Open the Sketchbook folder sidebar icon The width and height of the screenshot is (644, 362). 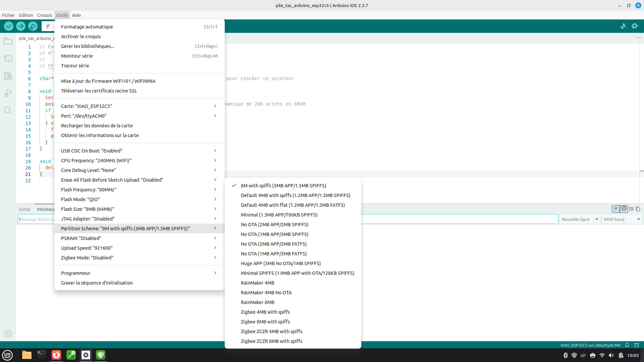8,41
